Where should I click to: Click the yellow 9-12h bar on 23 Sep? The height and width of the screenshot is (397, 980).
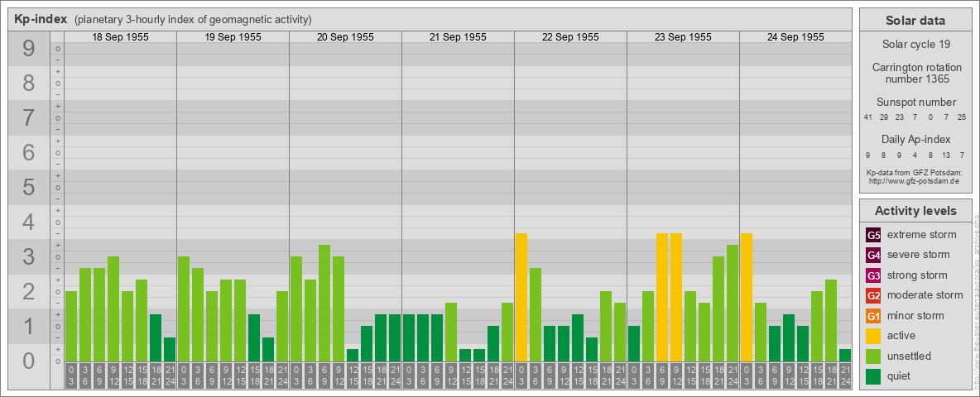(x=676, y=297)
